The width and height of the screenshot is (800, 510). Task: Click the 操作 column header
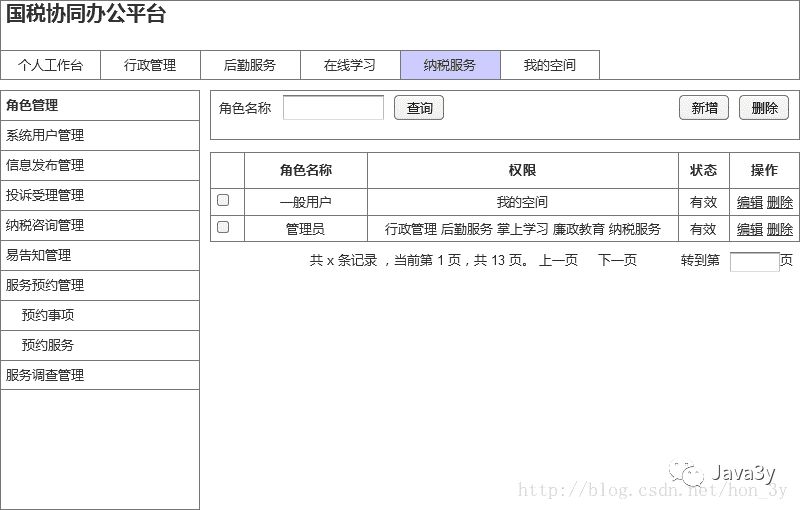(764, 170)
